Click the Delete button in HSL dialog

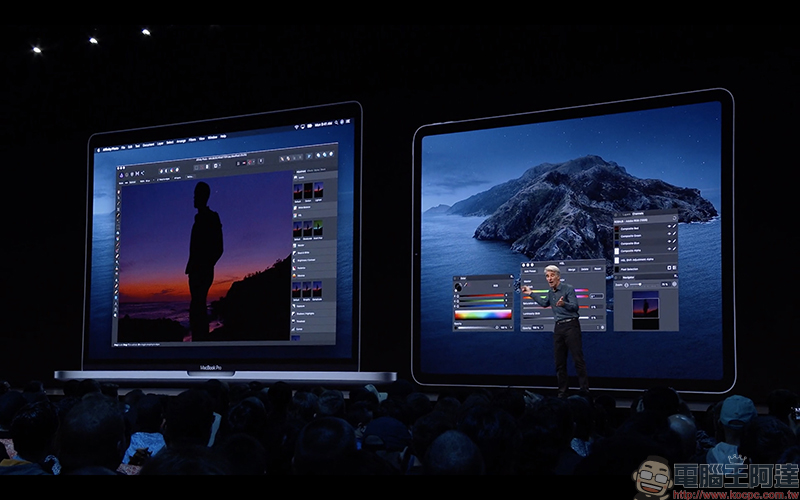point(585,269)
